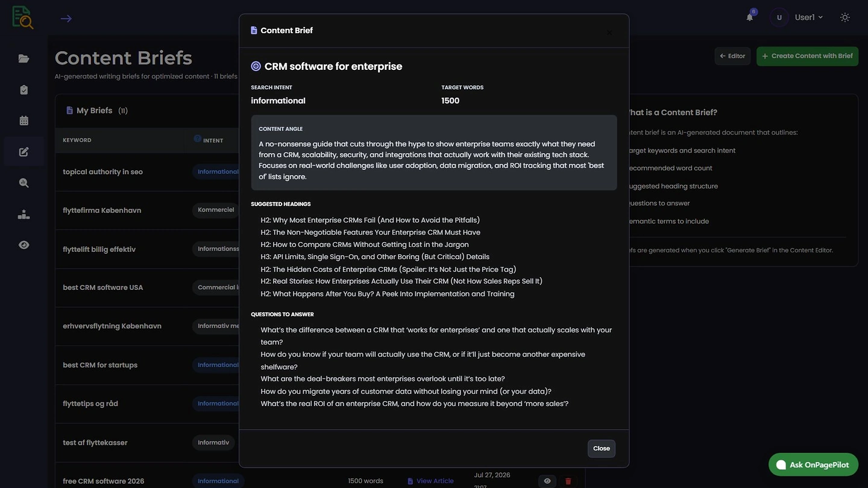The height and width of the screenshot is (488, 868).
Task: Open the eye monitoring sidebar icon
Action: pyautogui.click(x=24, y=245)
